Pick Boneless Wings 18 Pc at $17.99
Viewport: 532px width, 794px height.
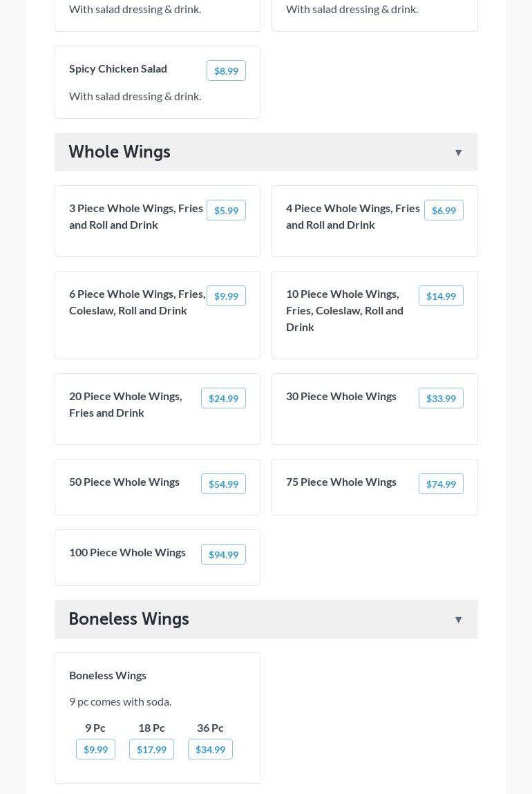click(x=151, y=749)
